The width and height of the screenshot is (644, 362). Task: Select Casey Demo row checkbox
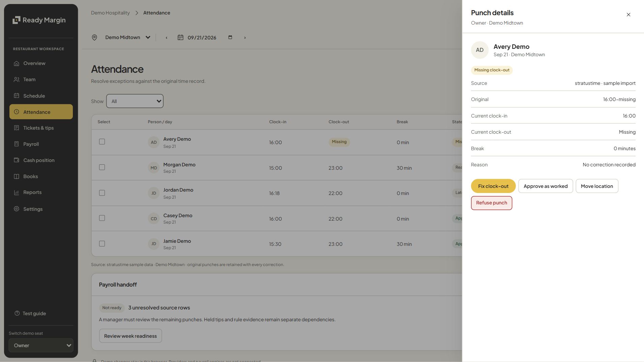point(102,218)
